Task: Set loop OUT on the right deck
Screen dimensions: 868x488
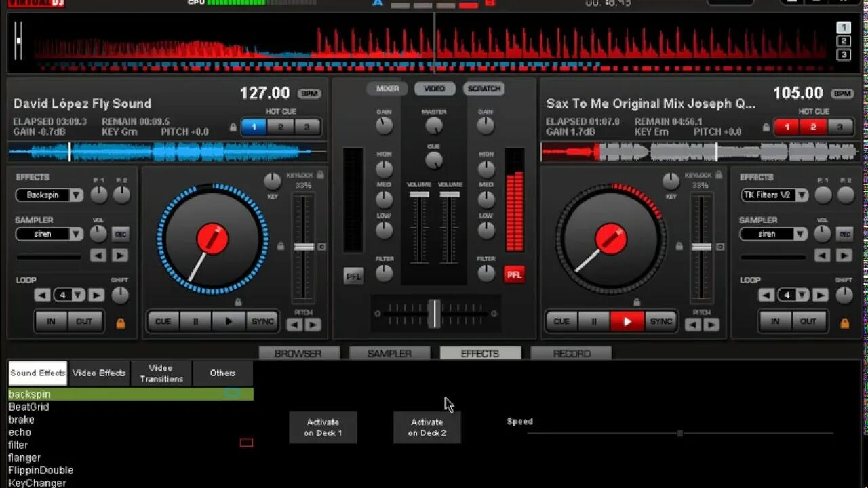Action: pos(808,321)
